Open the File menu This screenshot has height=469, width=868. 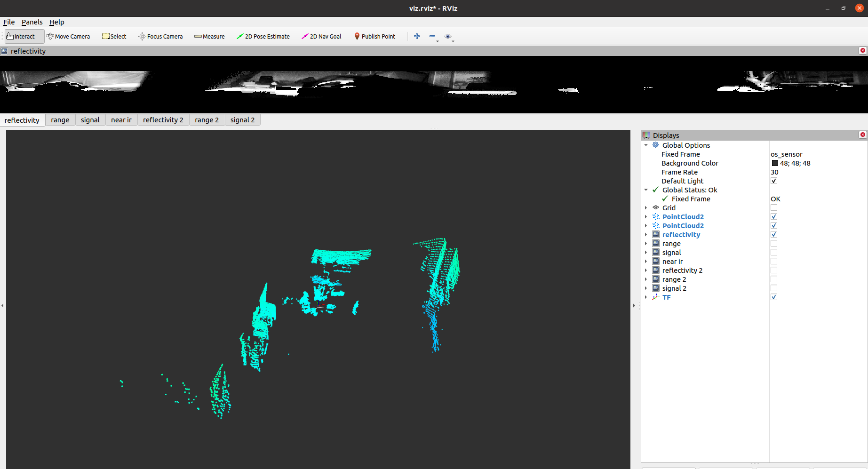point(9,22)
